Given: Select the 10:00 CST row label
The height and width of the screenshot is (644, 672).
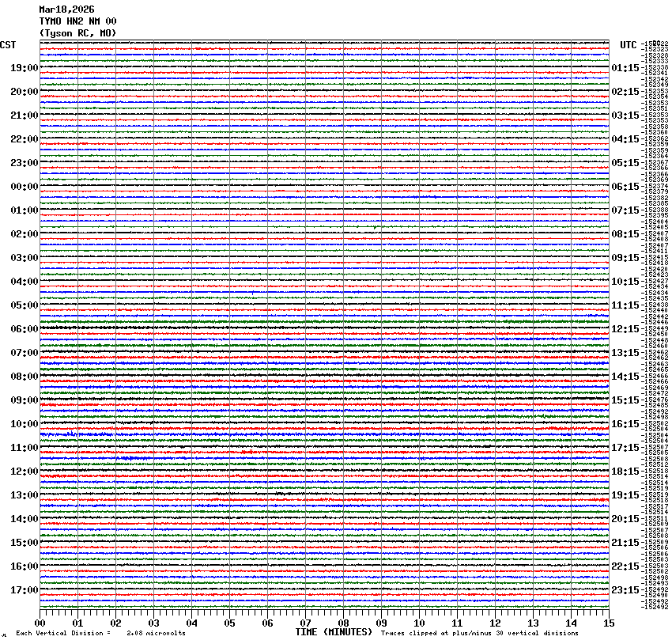Looking at the screenshot, I should tap(25, 424).
